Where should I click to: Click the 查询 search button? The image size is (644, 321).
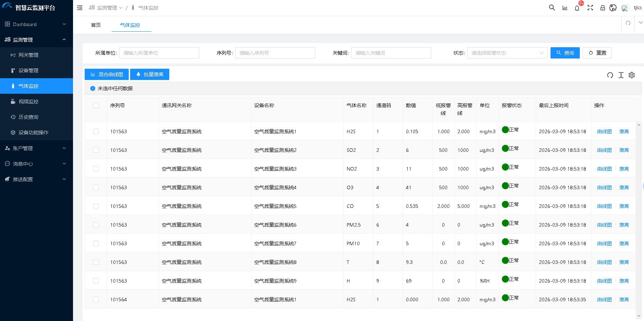[x=565, y=53]
